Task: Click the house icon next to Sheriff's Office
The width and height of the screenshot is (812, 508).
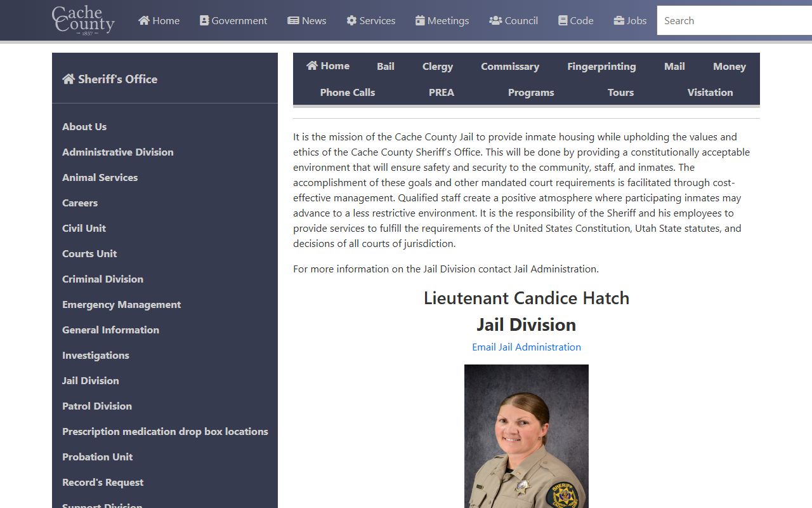Action: point(69,79)
